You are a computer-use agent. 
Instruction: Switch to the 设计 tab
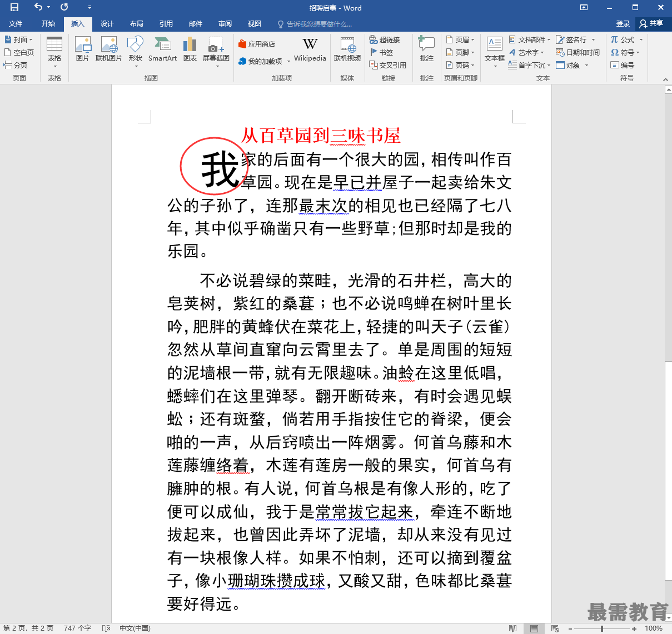(x=107, y=24)
